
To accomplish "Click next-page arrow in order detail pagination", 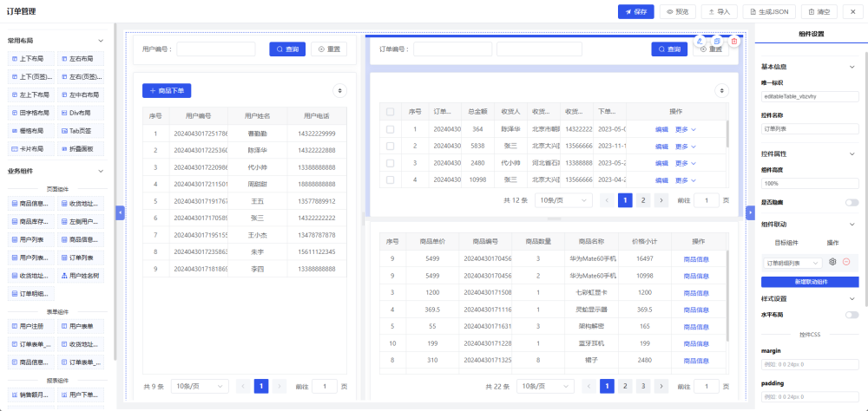I will pos(661,386).
